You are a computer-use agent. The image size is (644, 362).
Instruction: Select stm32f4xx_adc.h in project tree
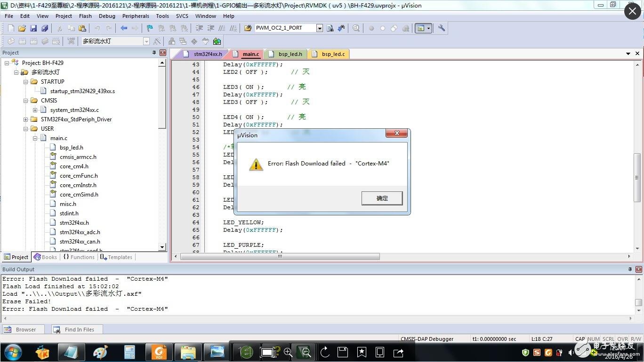pyautogui.click(x=80, y=232)
